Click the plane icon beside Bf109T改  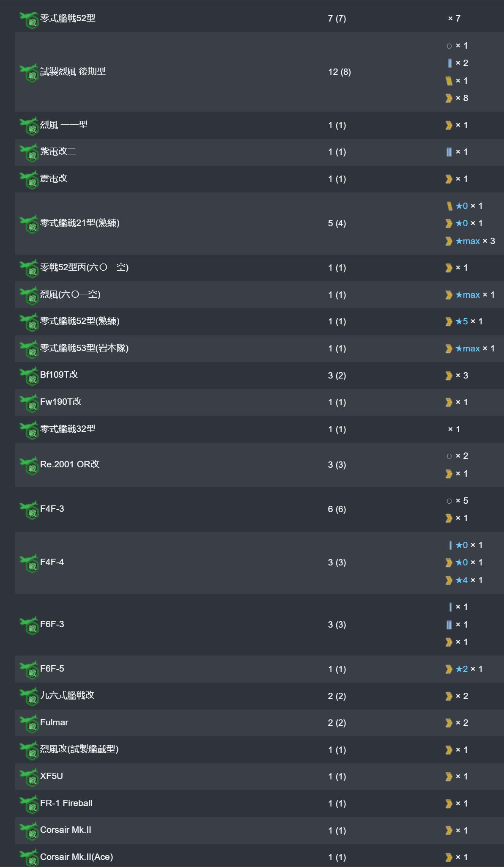pos(29,376)
